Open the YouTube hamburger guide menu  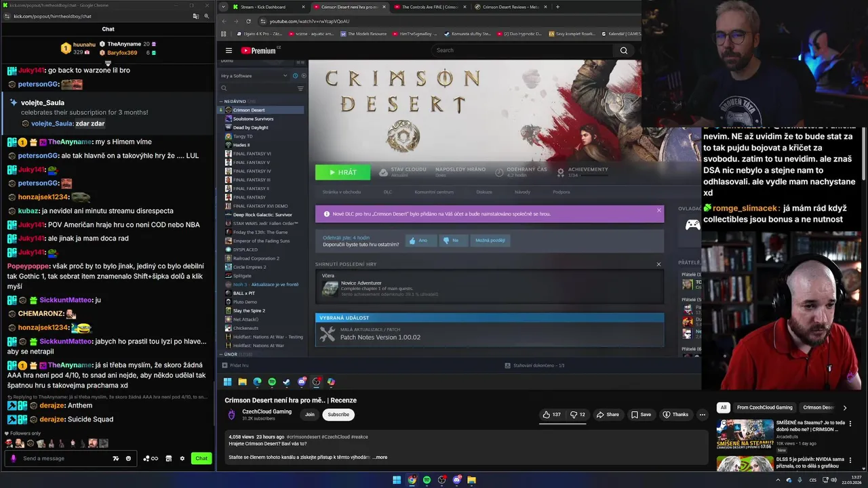pyautogui.click(x=229, y=50)
